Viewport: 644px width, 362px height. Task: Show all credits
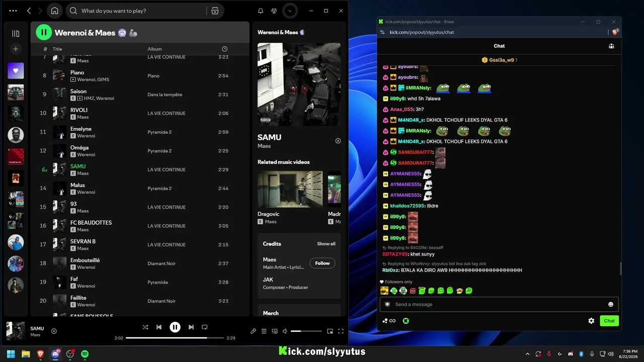point(326,244)
